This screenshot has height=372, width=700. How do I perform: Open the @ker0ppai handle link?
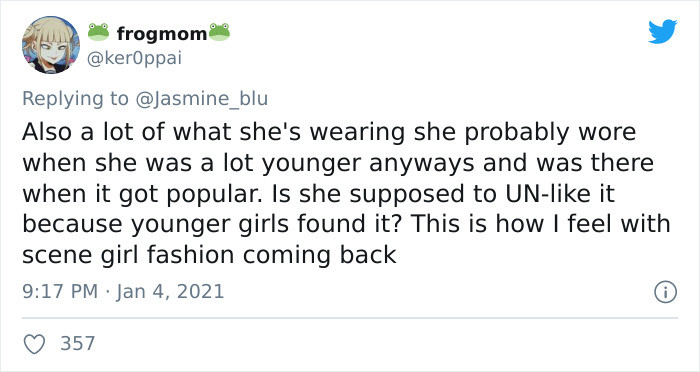click(x=134, y=59)
